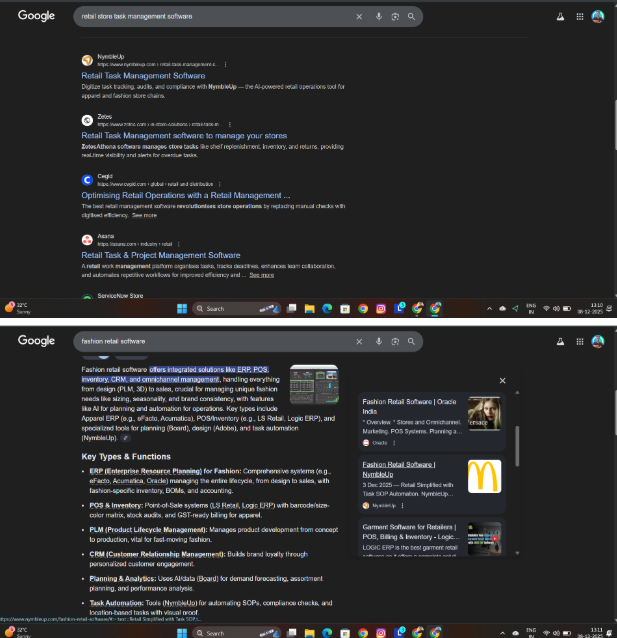Click the sources panel scroll-up arrow

[x=517, y=393]
